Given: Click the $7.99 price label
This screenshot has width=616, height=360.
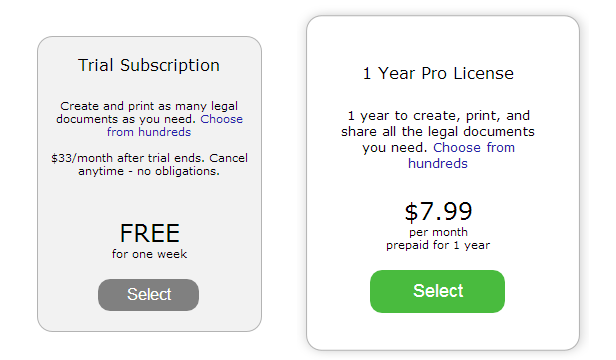Looking at the screenshot, I should 438,211.
